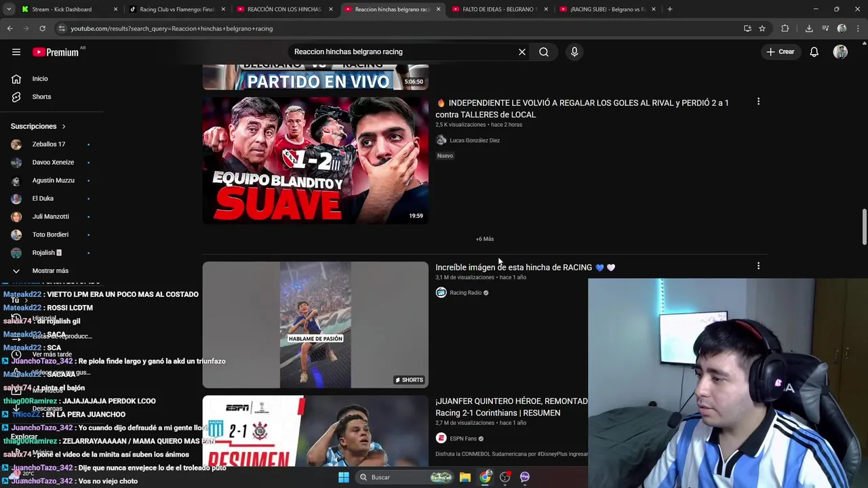868x488 pixels.
Task: Open YouTube notifications bell
Action: (814, 52)
